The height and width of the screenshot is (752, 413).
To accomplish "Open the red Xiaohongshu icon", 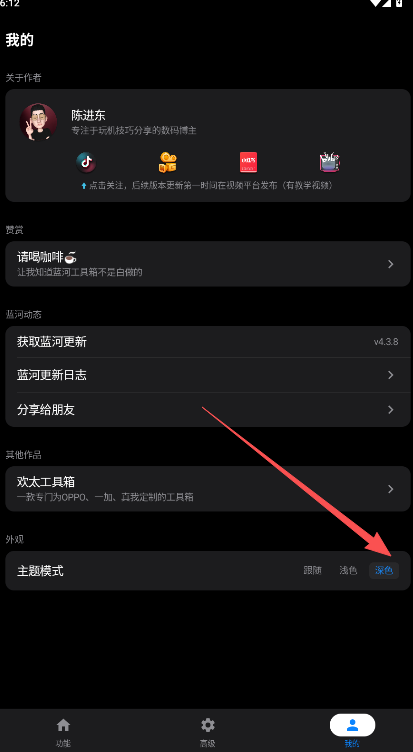I will click(x=248, y=162).
